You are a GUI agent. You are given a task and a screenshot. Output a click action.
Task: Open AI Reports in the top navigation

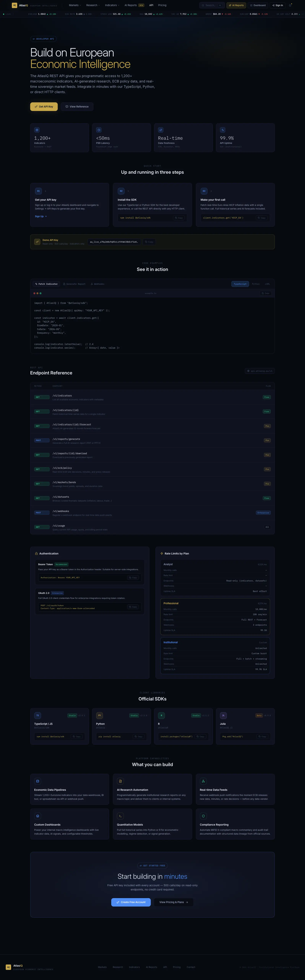coord(134,5)
